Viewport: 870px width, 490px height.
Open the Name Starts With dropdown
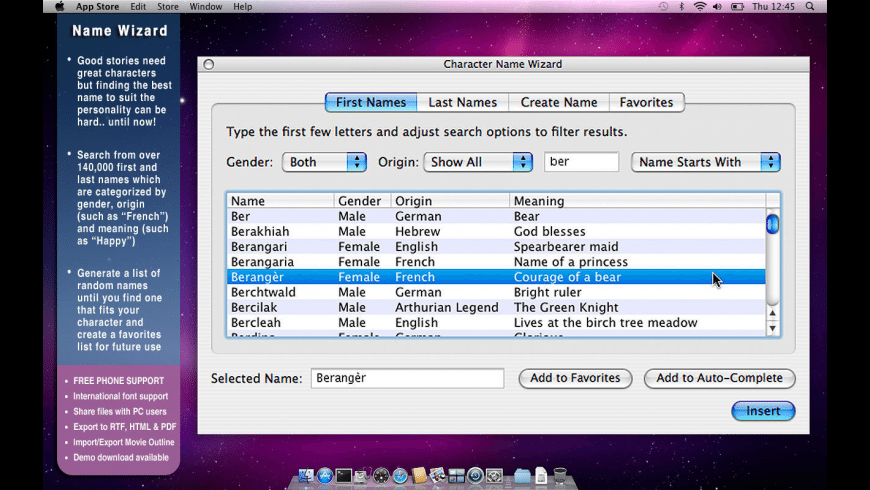(705, 162)
